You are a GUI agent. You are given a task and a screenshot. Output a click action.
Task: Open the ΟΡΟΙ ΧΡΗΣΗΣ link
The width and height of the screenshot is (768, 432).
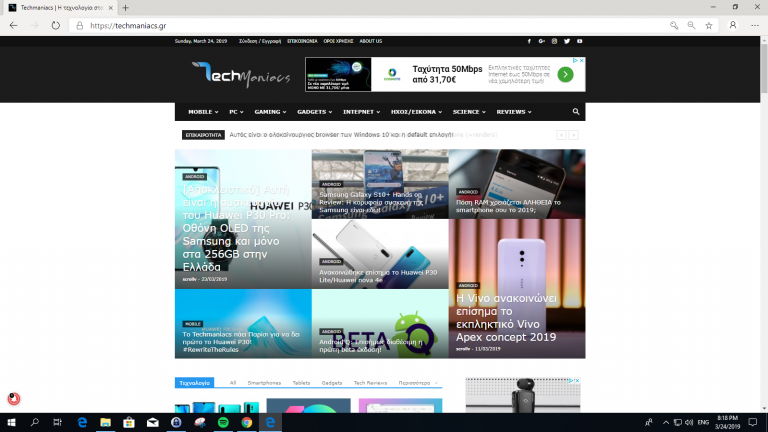[338, 41]
